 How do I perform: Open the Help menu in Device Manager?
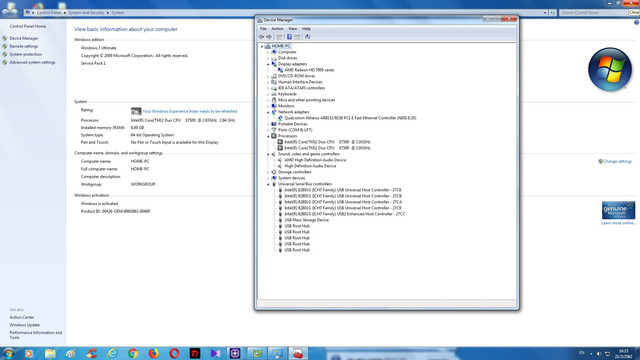306,29
